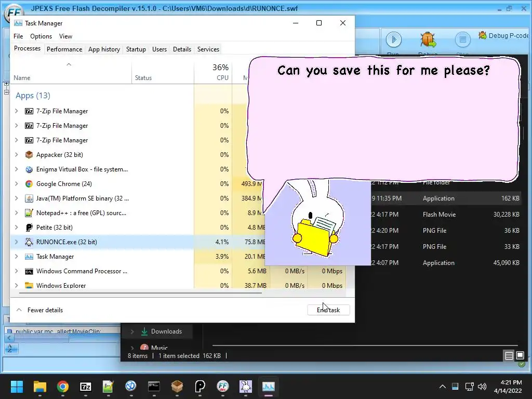Click the volume icon in system tray
The width and height of the screenshot is (532, 399).
click(x=482, y=387)
